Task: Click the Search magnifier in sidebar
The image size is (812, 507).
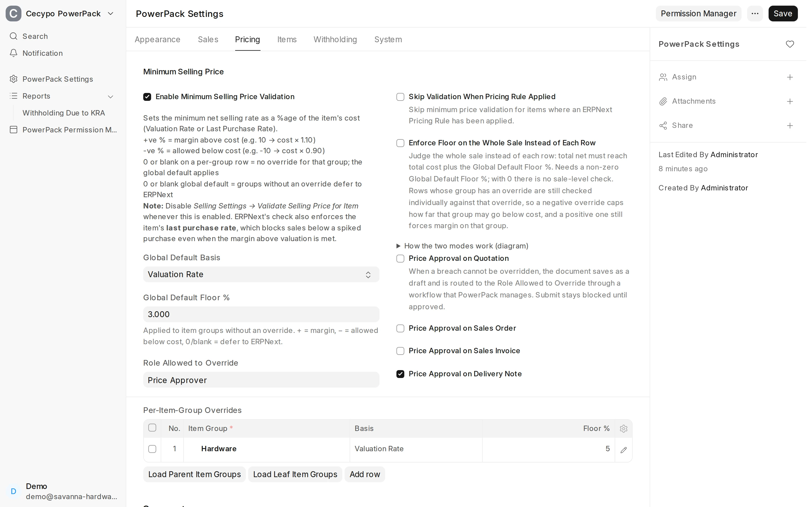Action: click(14, 36)
